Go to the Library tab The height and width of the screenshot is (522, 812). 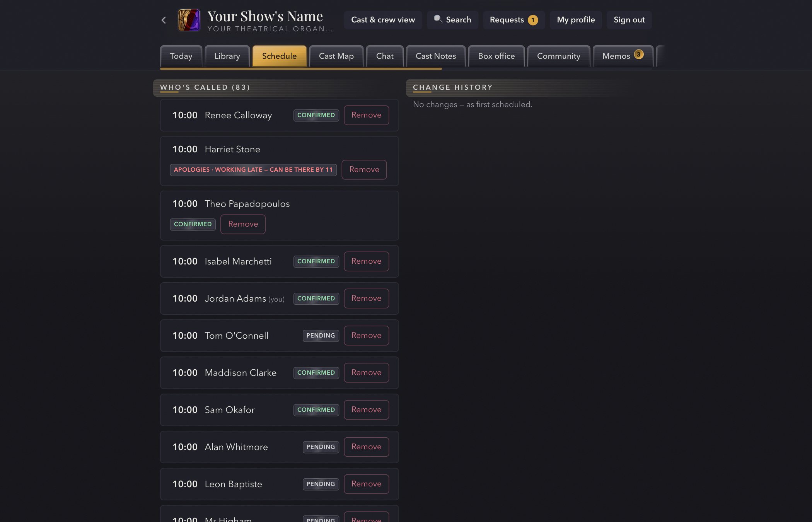(x=227, y=56)
